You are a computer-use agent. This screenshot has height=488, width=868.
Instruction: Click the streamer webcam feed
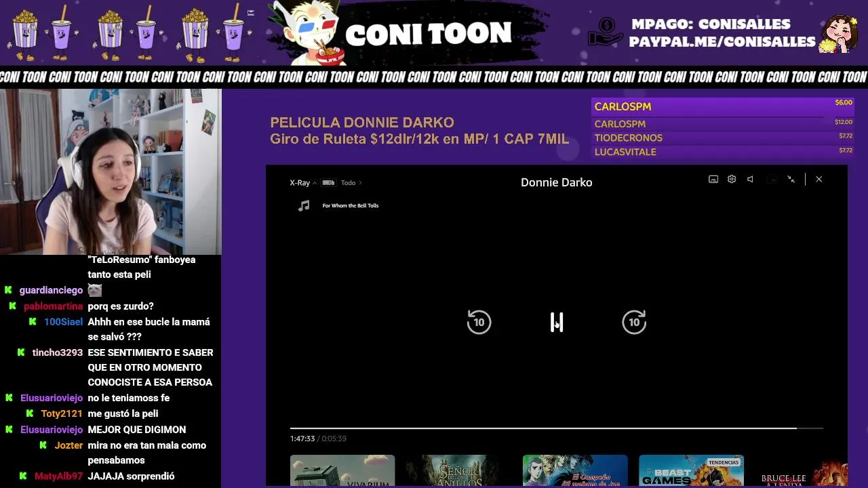click(111, 172)
